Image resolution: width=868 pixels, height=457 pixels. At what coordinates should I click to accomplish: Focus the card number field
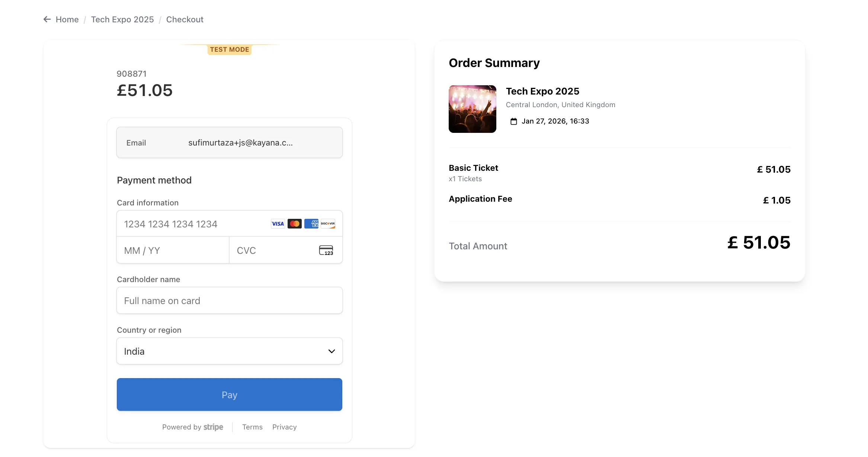[x=230, y=224]
